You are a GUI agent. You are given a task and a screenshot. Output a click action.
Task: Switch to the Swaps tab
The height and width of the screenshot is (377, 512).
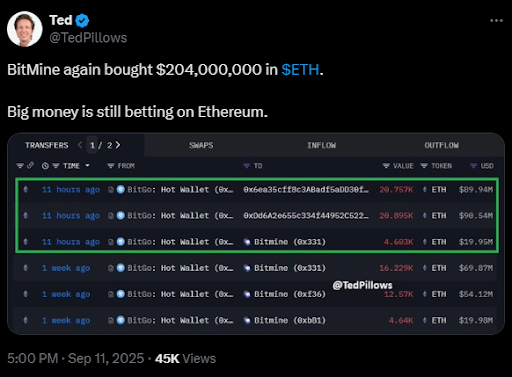(201, 145)
